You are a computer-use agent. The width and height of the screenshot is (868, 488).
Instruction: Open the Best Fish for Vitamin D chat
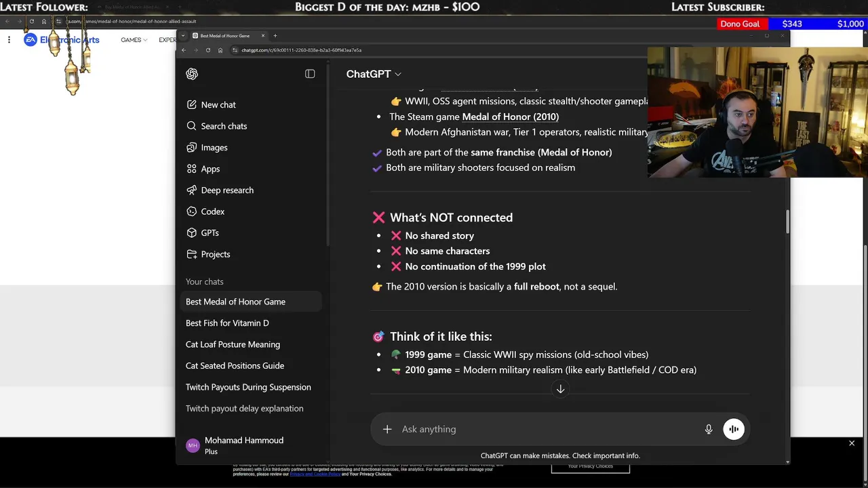[x=251, y=323]
